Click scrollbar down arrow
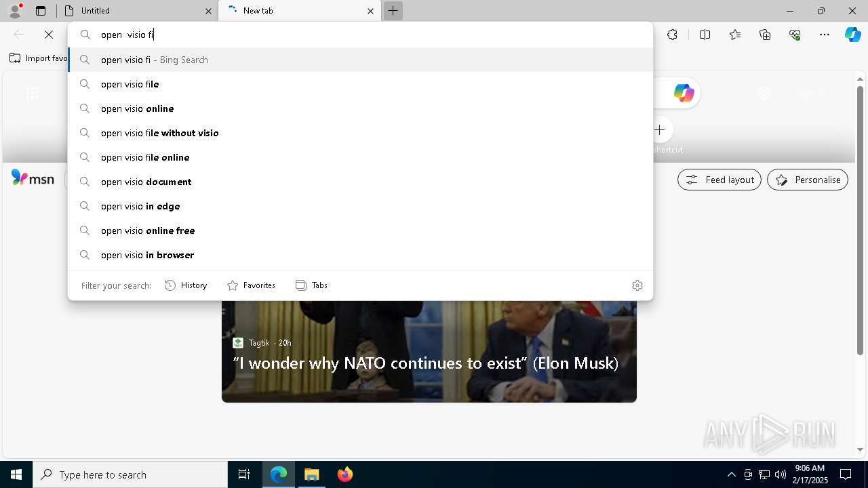Image resolution: width=868 pixels, height=488 pixels. pyautogui.click(x=860, y=449)
